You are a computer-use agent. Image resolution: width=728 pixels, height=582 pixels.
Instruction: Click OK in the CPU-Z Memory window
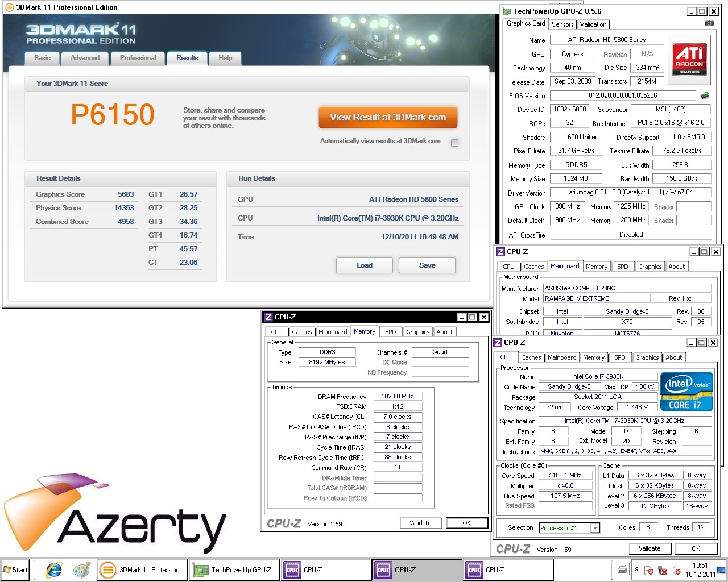coord(466,523)
